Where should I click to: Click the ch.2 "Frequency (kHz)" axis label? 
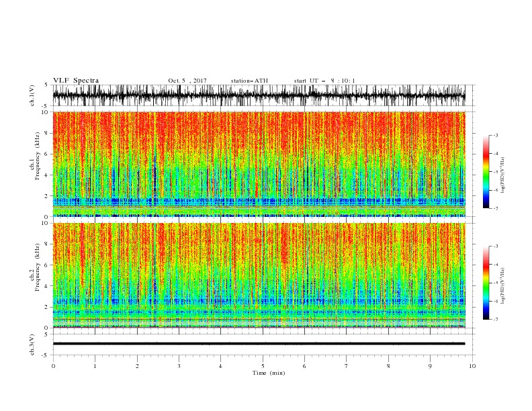(x=38, y=267)
